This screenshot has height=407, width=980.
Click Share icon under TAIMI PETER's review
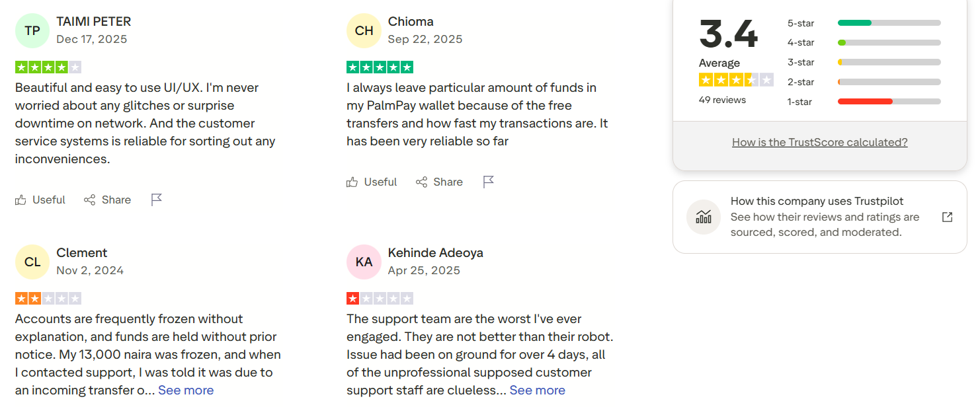tap(89, 200)
